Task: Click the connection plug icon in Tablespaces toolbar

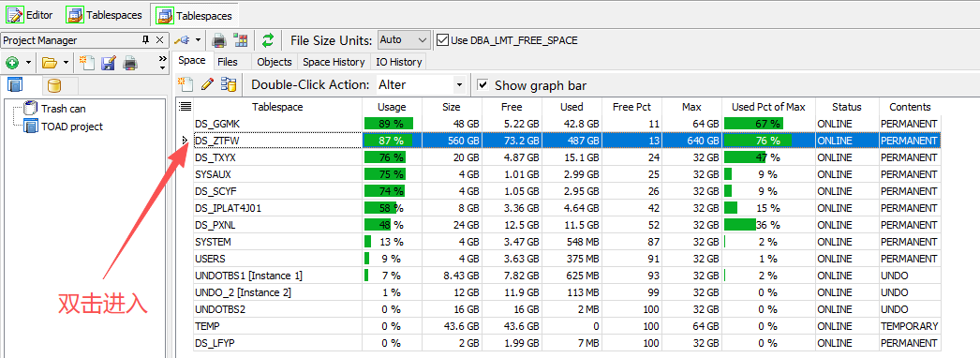Action: [183, 40]
